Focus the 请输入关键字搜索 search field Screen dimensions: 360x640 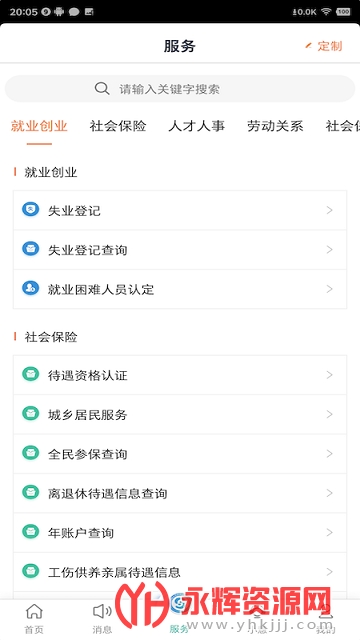click(180, 89)
